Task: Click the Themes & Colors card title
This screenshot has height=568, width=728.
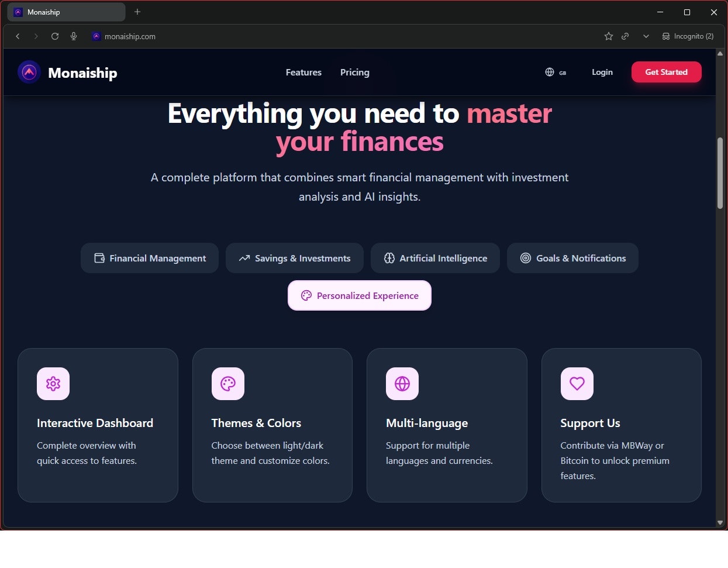Action: click(256, 423)
